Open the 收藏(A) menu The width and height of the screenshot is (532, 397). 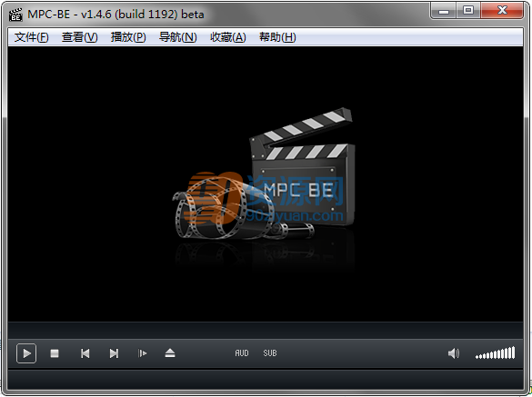coord(227,37)
